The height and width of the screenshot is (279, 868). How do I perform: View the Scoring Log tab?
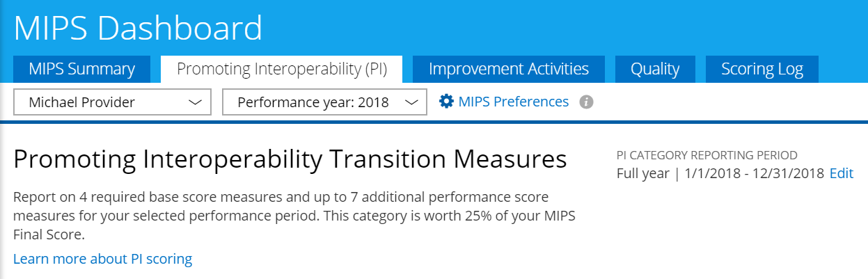pos(762,70)
